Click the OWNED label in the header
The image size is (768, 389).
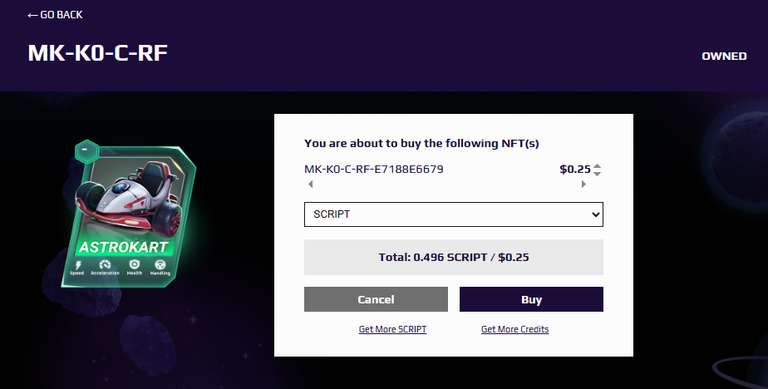click(x=724, y=56)
